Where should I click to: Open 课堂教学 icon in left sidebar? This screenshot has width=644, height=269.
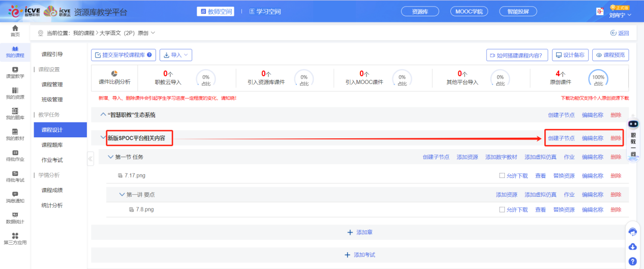pyautogui.click(x=15, y=70)
